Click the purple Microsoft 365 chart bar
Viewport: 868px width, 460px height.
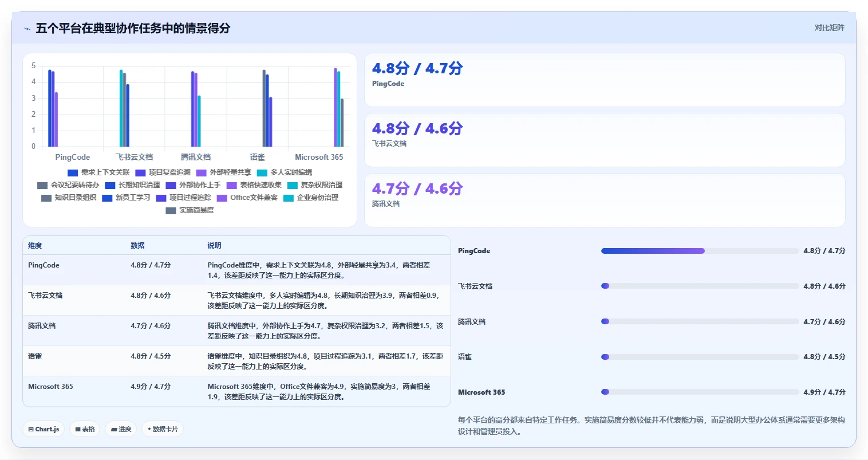pos(336,108)
